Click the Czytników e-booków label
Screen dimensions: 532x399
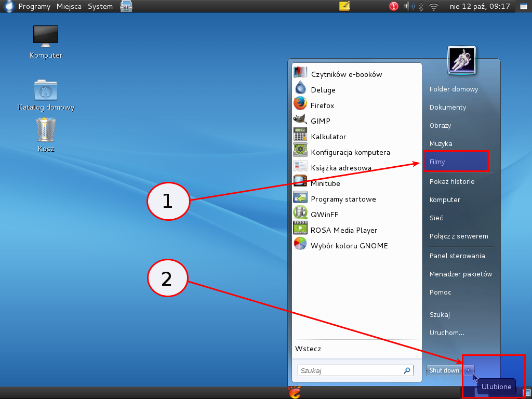(347, 74)
